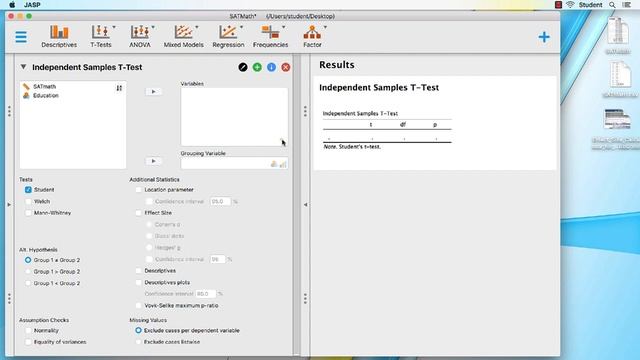Open the ANOVA module menu
This screenshot has height=360, width=640.
(x=140, y=36)
